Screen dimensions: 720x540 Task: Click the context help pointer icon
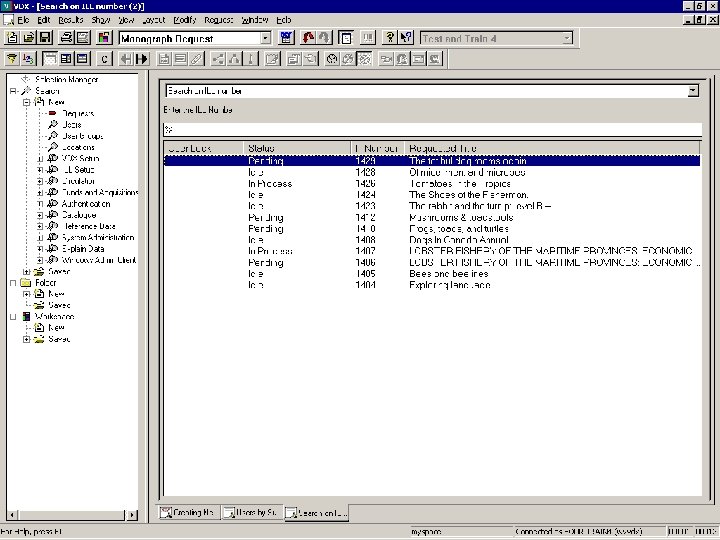tap(407, 38)
